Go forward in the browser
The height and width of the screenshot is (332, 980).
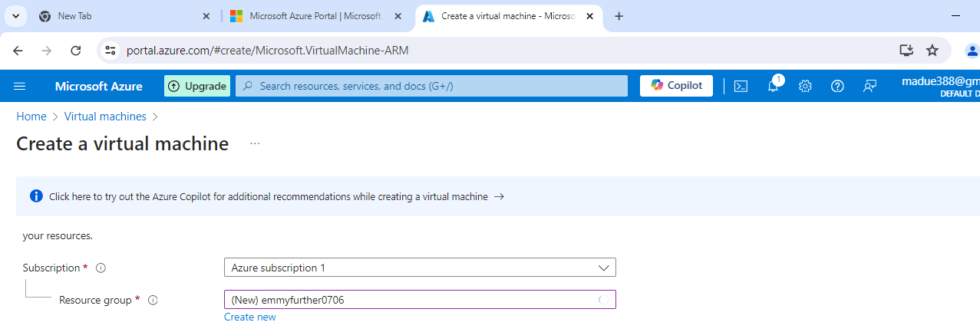[47, 51]
